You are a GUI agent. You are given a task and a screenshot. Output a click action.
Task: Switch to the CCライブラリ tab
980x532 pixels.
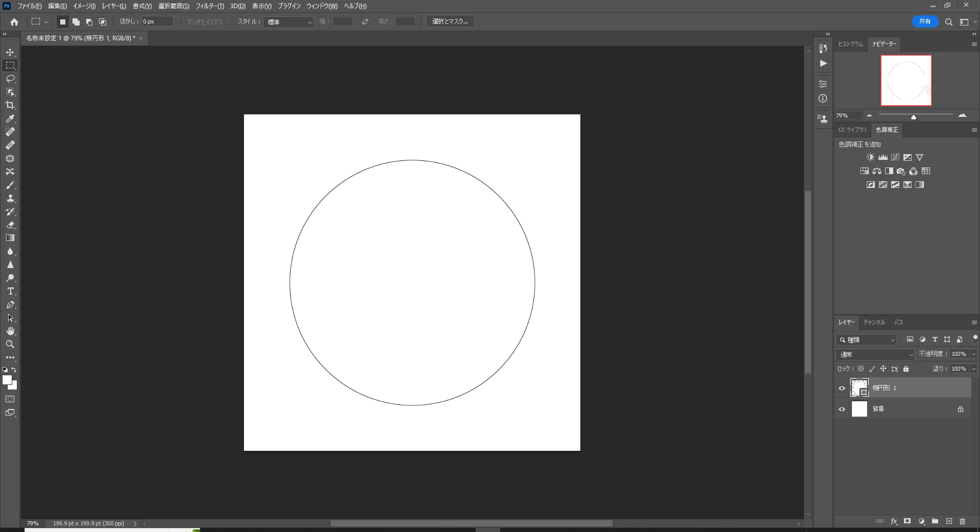[852, 130]
